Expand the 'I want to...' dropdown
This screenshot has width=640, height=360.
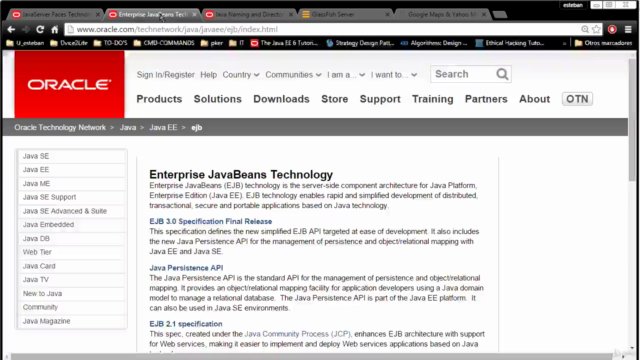point(394,75)
